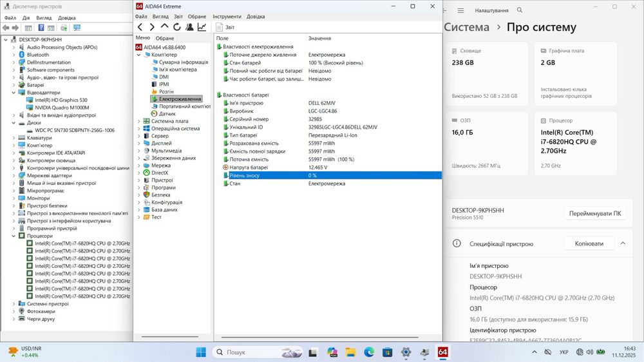Click the taskbar Пошук search box
Screen dimensions: 644x362
(x=258, y=352)
